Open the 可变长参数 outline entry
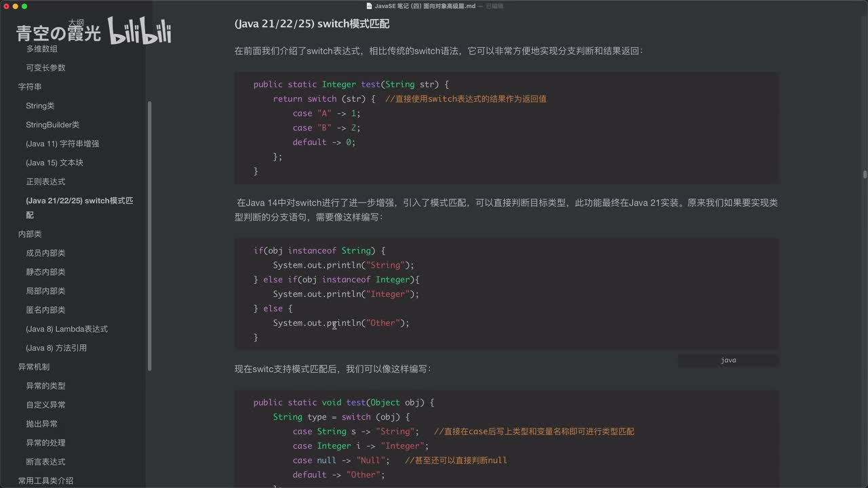 click(x=45, y=68)
